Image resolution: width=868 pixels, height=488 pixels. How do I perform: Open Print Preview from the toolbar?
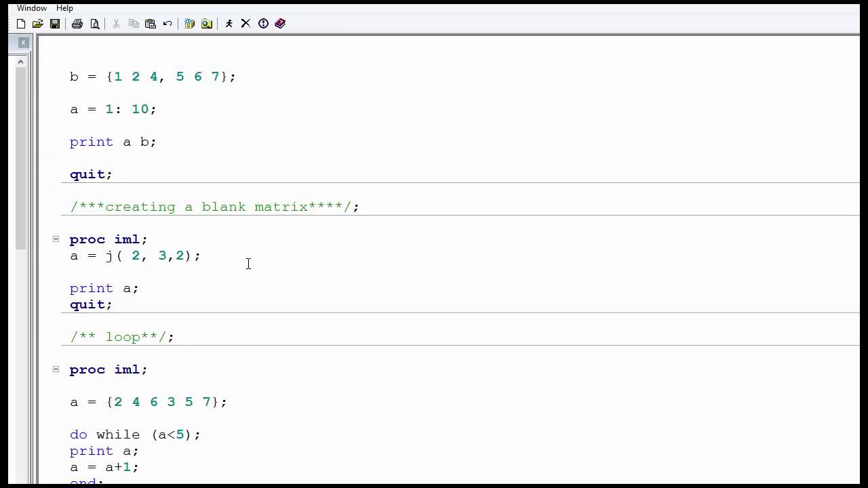coord(95,24)
